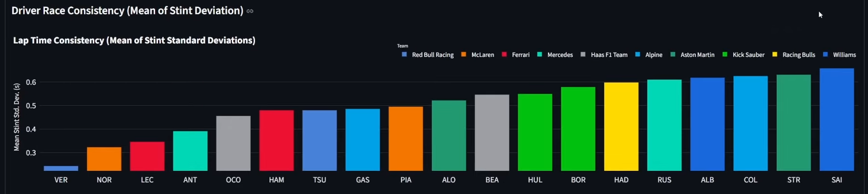Select the VER bar in chart

[x=61, y=168]
